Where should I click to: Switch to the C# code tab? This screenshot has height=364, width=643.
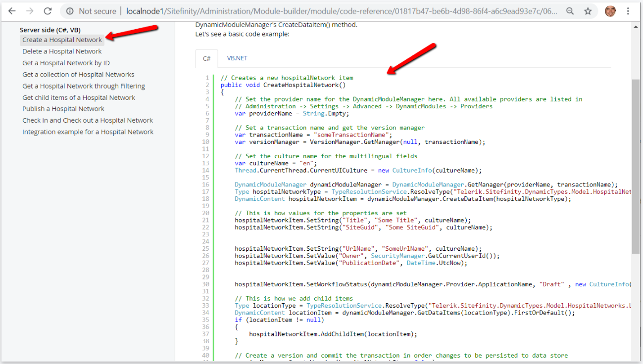click(x=207, y=58)
